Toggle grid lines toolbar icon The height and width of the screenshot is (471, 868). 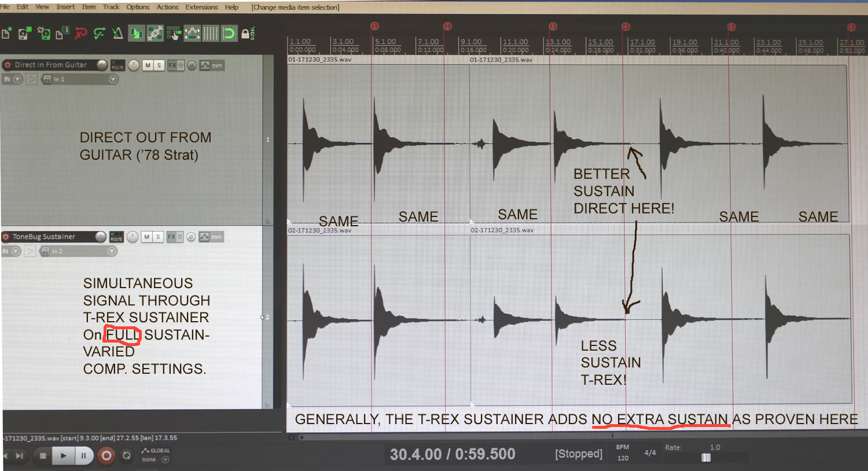[x=211, y=34]
